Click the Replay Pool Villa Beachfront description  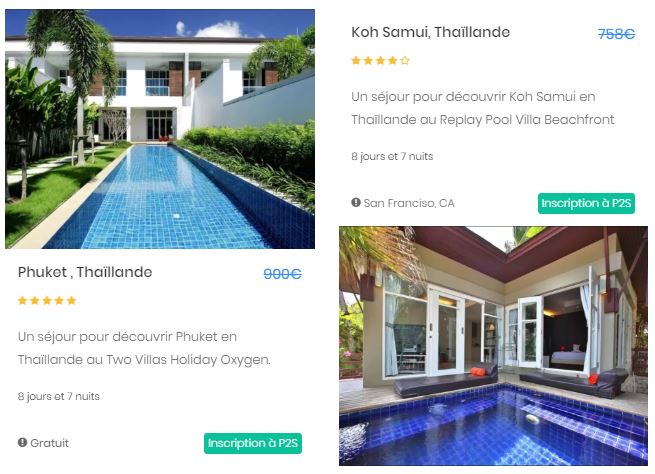pos(483,108)
